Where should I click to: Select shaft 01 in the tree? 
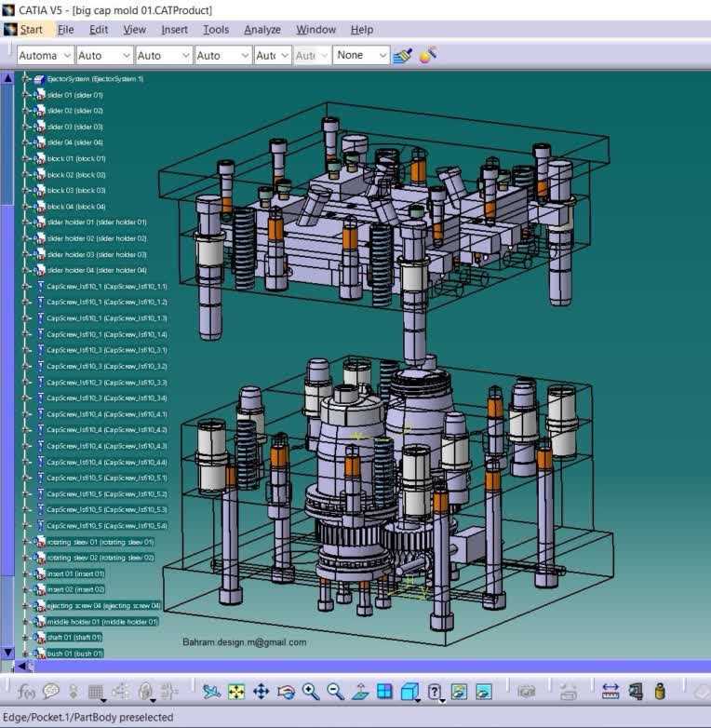74,638
